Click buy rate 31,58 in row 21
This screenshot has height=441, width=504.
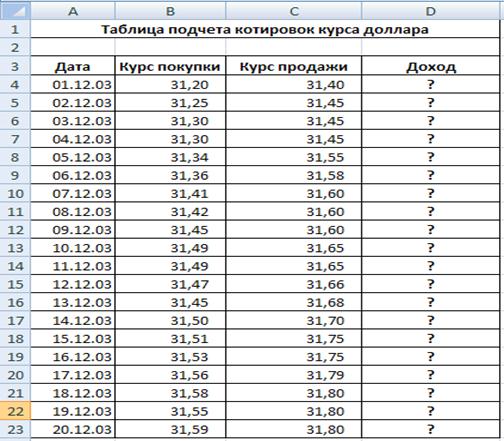[x=170, y=393]
